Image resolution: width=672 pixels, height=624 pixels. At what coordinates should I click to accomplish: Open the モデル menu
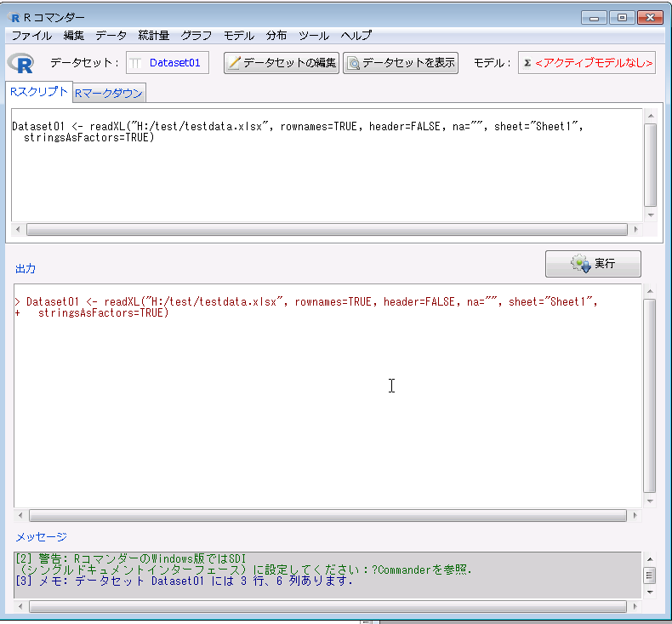(239, 36)
